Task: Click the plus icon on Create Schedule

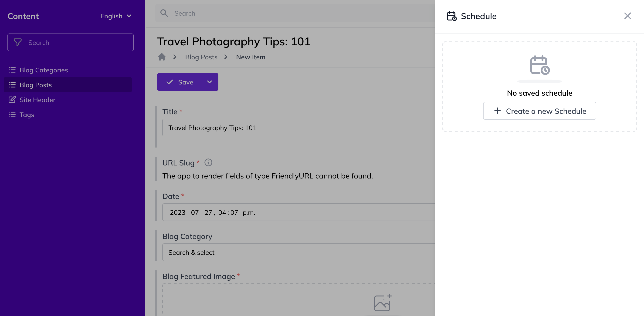Action: [498, 111]
